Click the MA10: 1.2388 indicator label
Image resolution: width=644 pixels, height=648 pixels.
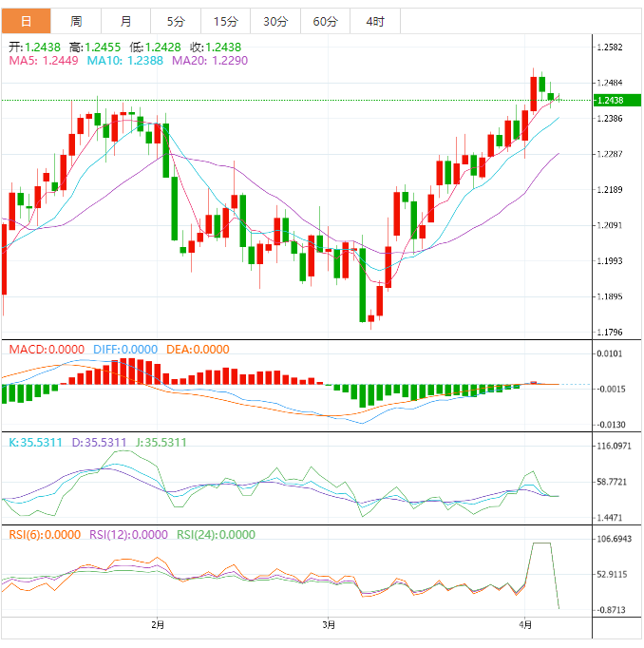tap(125, 61)
